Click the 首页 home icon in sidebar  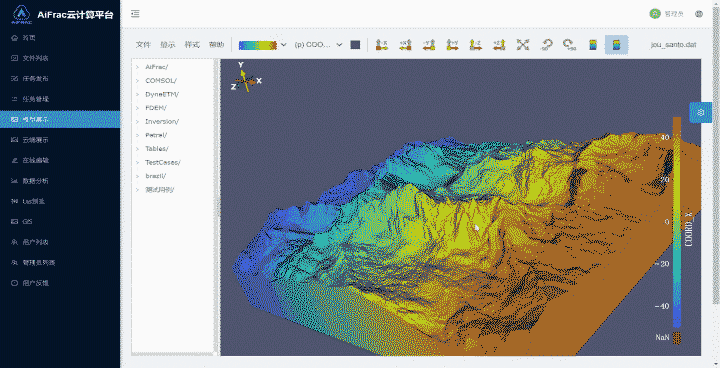(x=14, y=38)
